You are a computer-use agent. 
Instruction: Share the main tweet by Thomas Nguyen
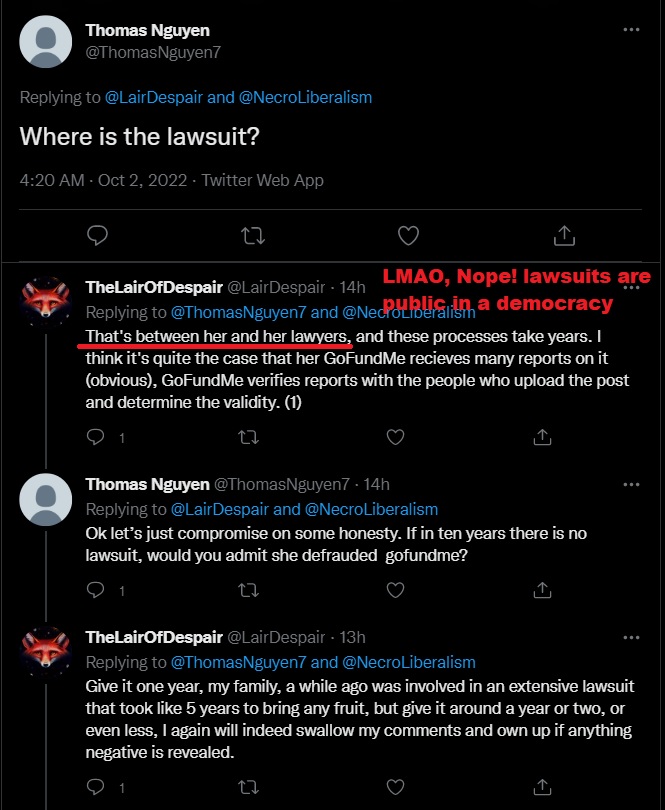click(x=563, y=235)
